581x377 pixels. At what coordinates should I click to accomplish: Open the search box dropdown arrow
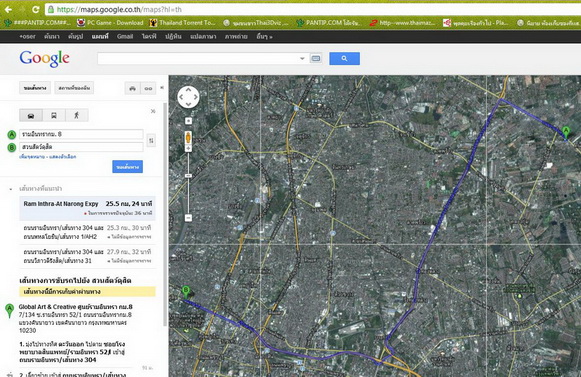tap(302, 58)
